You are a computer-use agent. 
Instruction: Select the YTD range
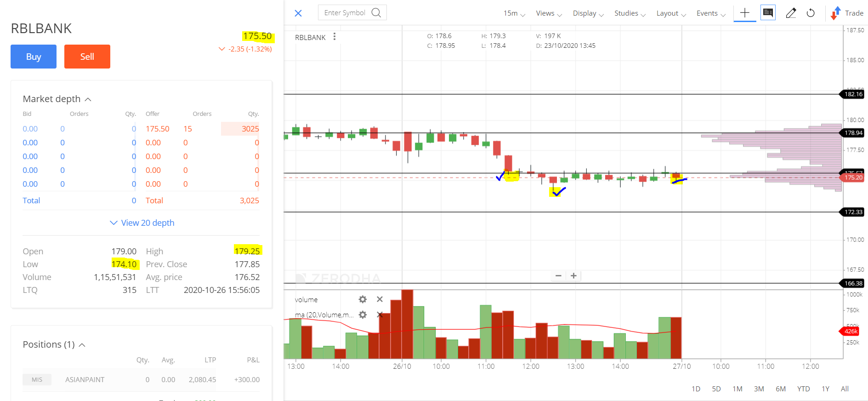click(x=803, y=389)
